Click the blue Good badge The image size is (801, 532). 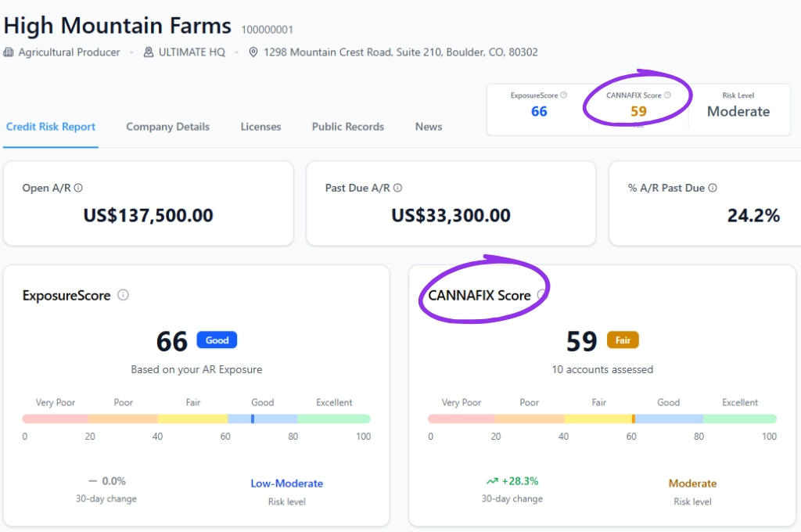click(x=217, y=340)
